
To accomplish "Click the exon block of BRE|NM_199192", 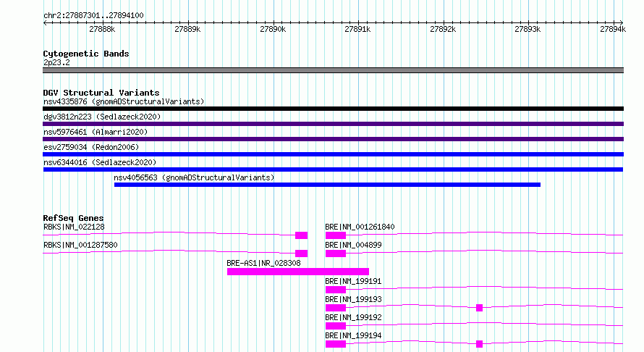I will point(336,326).
